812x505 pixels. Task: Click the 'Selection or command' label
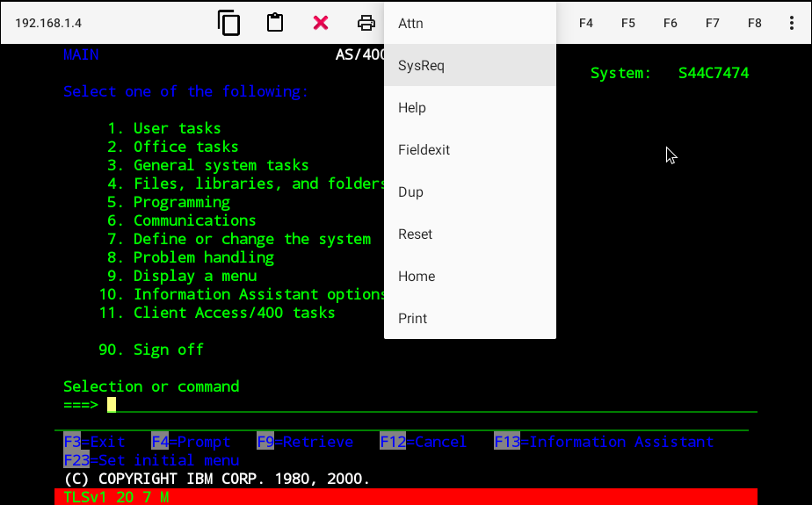pos(151,386)
